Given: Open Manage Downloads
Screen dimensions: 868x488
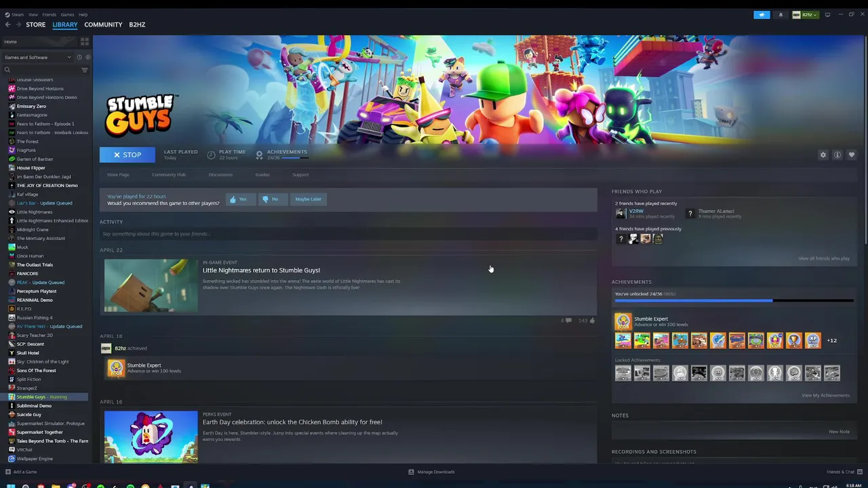Looking at the screenshot, I should [x=431, y=472].
